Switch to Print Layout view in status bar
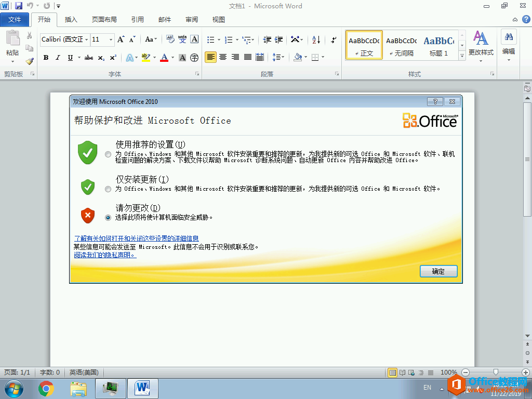The image size is (532, 399). (393, 373)
